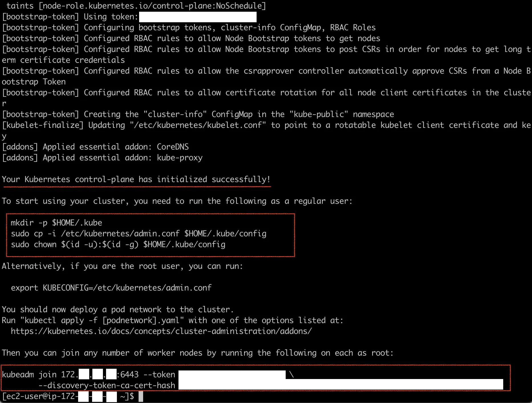This screenshot has width=532, height=403.
Task: Click 'Node Bootstrap tokens to get nodes' line
Action: 191,38
